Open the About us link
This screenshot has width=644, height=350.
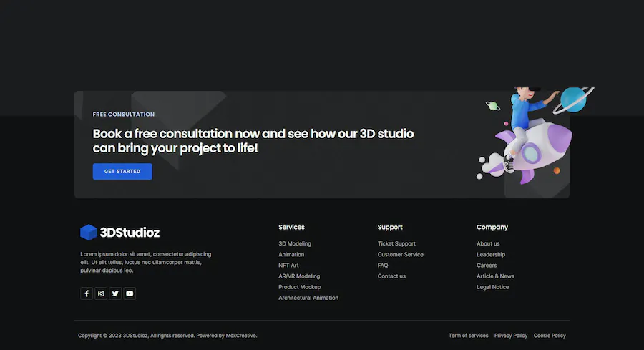488,243
